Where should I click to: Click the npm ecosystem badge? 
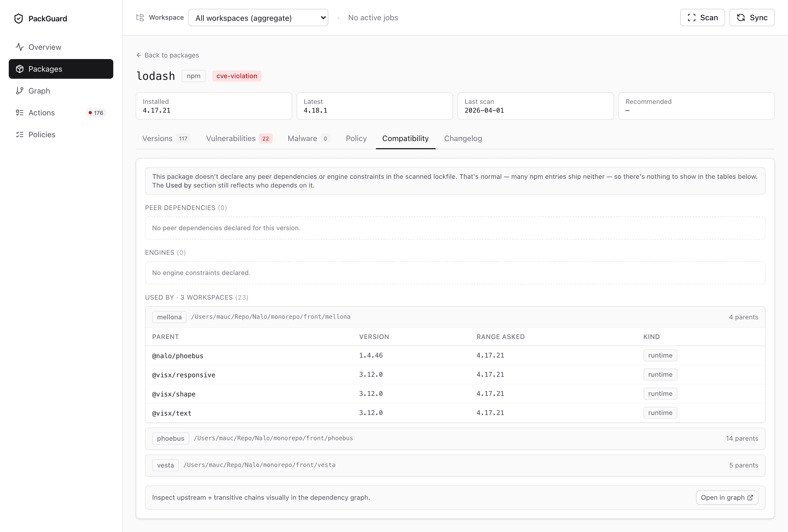pyautogui.click(x=194, y=76)
